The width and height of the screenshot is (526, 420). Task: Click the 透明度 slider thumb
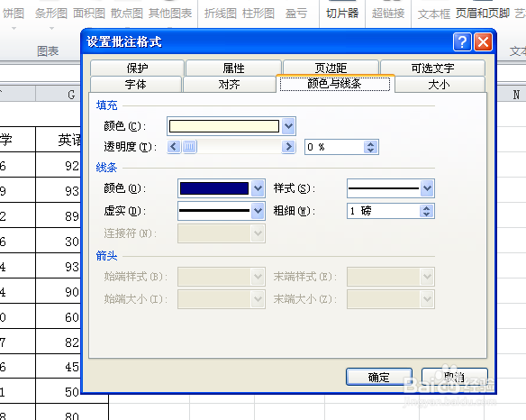coord(189,147)
